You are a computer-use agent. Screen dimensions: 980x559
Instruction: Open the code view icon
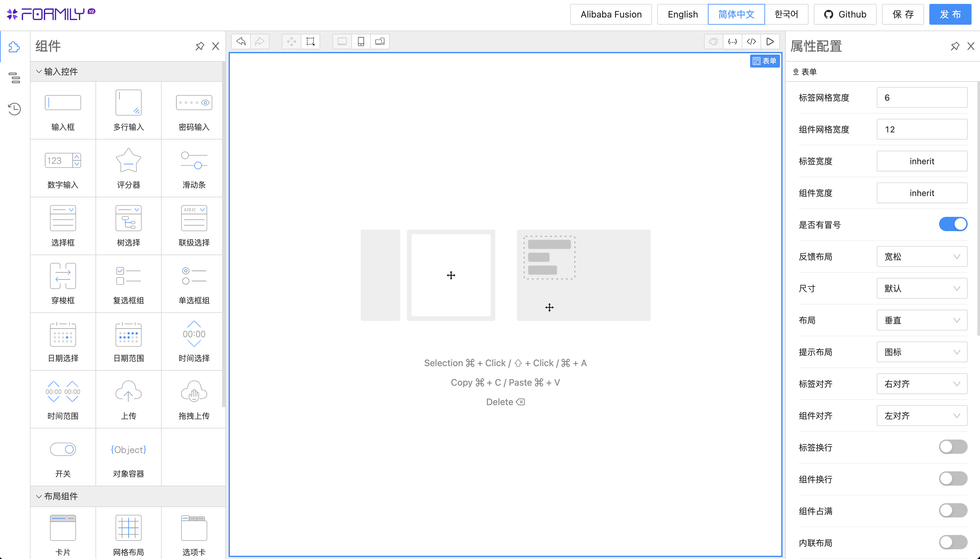coord(751,42)
